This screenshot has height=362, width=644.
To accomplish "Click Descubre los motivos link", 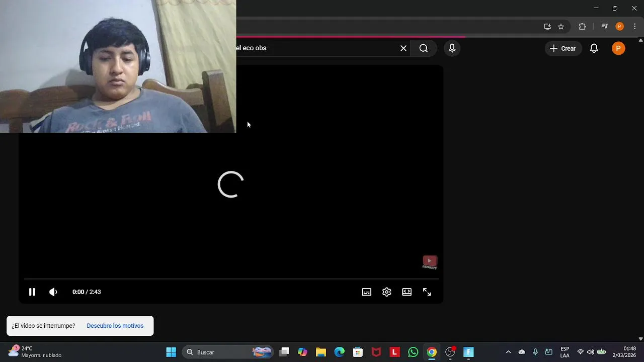I will pyautogui.click(x=115, y=326).
